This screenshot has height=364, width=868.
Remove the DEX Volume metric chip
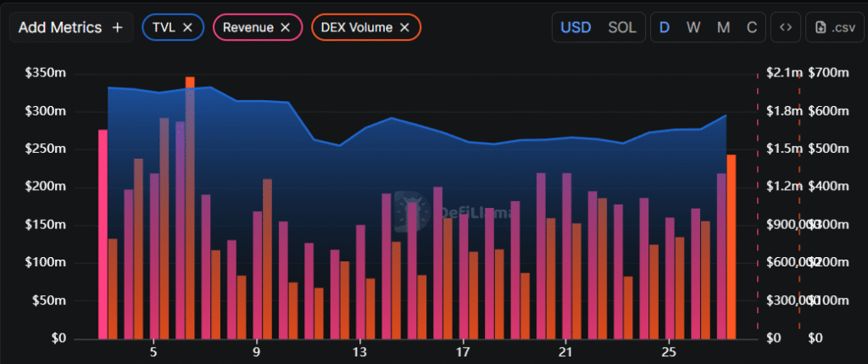[404, 27]
